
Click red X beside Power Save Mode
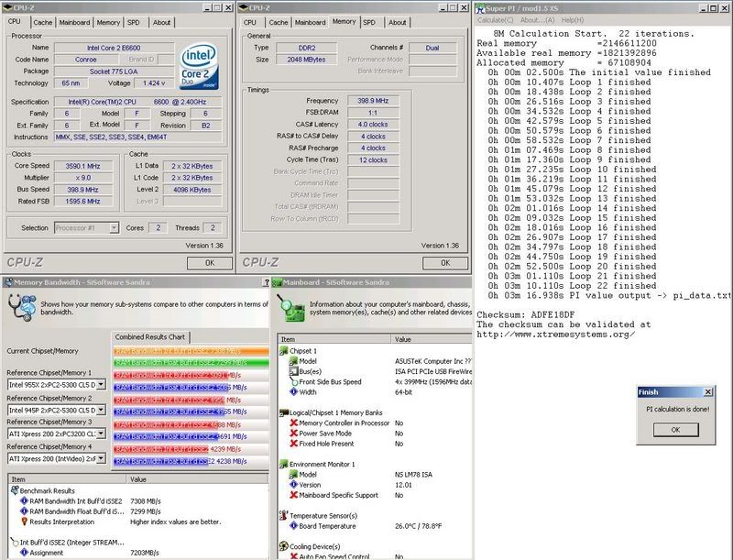[x=293, y=434]
